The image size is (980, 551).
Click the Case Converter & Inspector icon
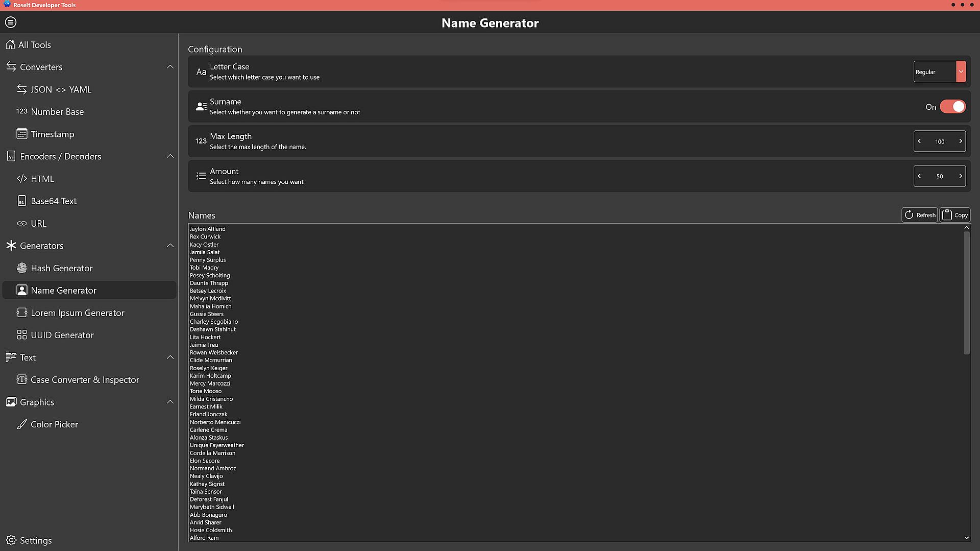[x=21, y=379]
